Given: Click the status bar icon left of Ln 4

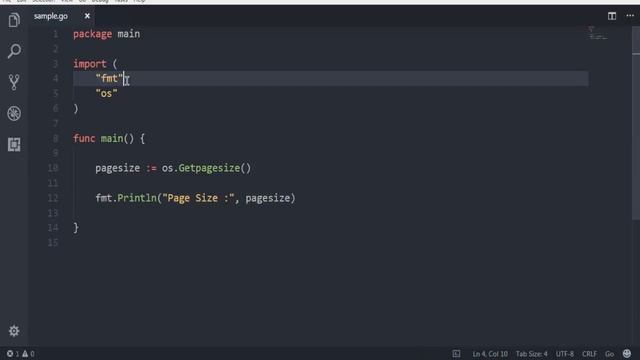Looking at the screenshot, I should (x=456, y=353).
